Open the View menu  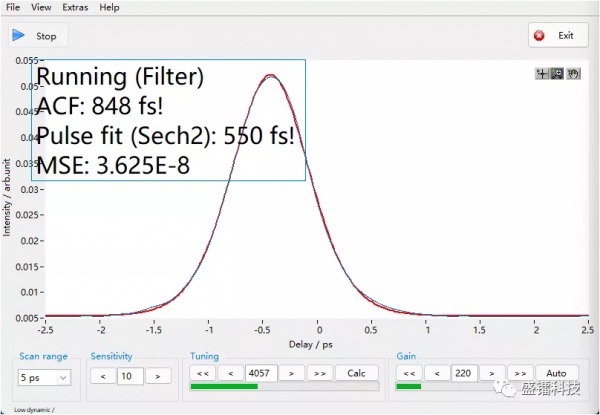tap(41, 7)
